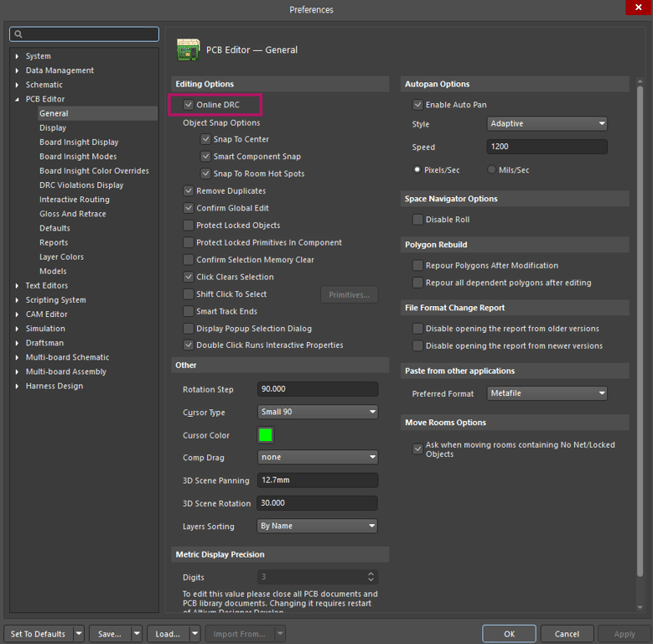653x644 pixels.
Task: Toggle Display Popup Selection Dialog
Action: [x=189, y=328]
